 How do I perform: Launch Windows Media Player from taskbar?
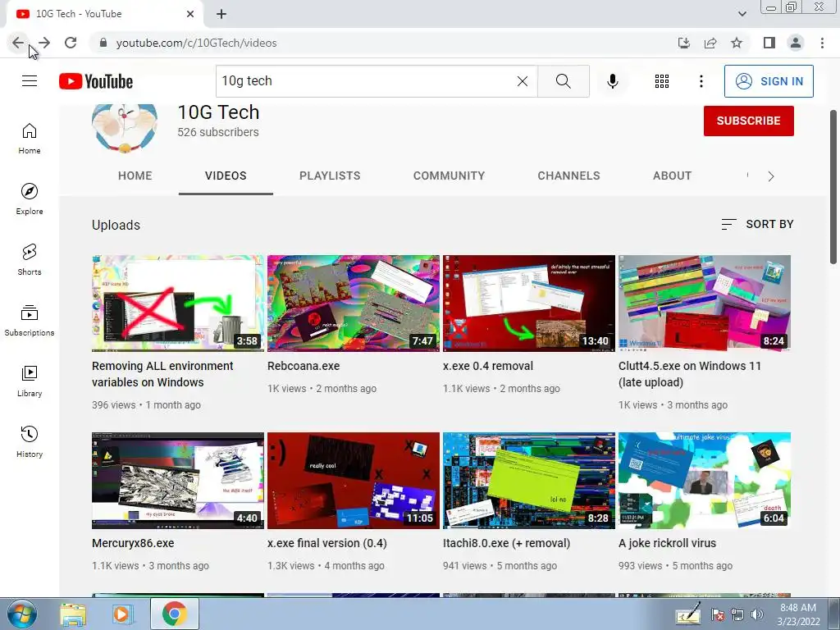121,614
